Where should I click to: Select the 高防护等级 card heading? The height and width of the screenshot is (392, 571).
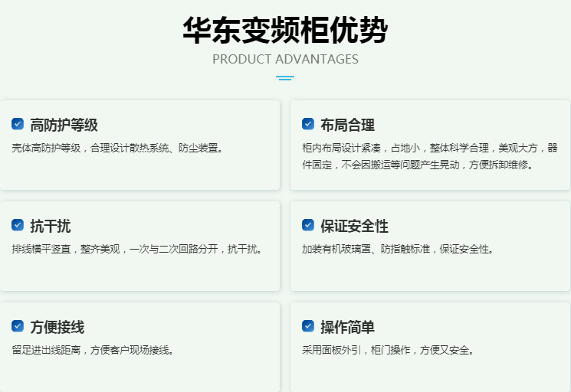[x=64, y=125]
